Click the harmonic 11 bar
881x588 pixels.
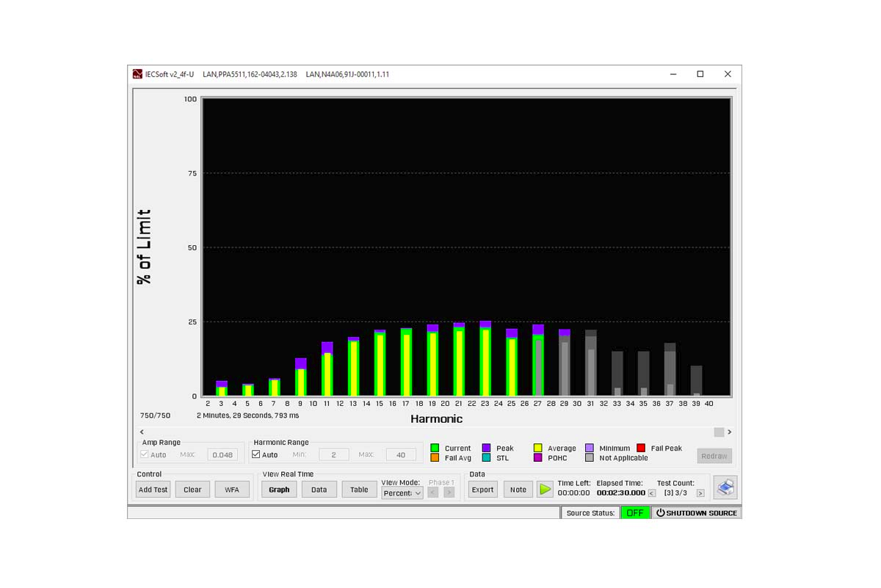(327, 369)
